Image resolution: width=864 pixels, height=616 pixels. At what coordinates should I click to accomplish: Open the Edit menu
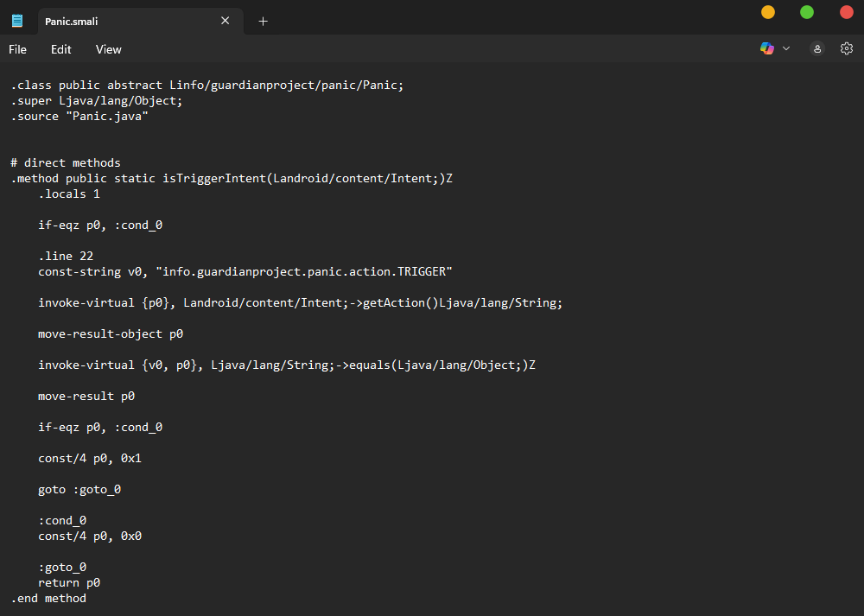(61, 49)
